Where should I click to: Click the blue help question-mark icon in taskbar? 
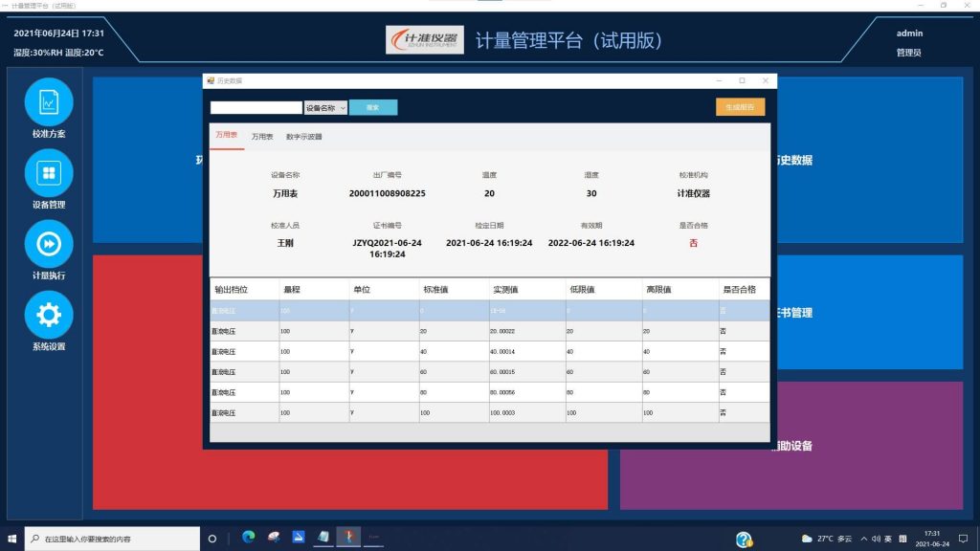pyautogui.click(x=744, y=539)
